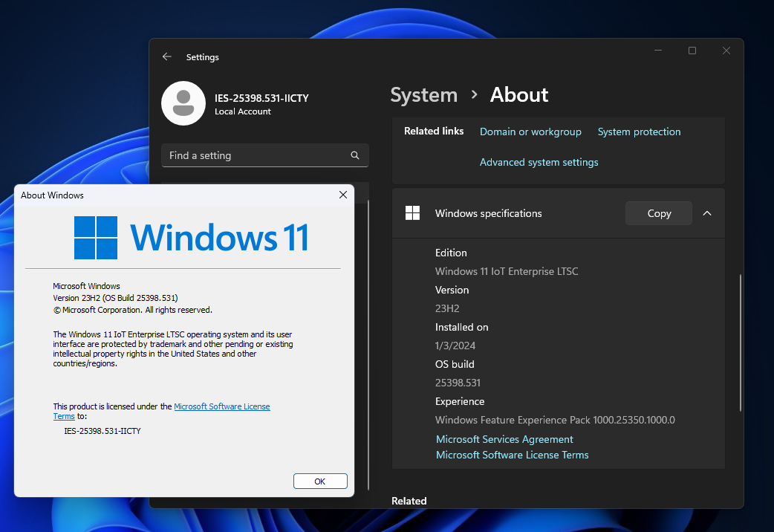Click the version value 23H2

[447, 309]
